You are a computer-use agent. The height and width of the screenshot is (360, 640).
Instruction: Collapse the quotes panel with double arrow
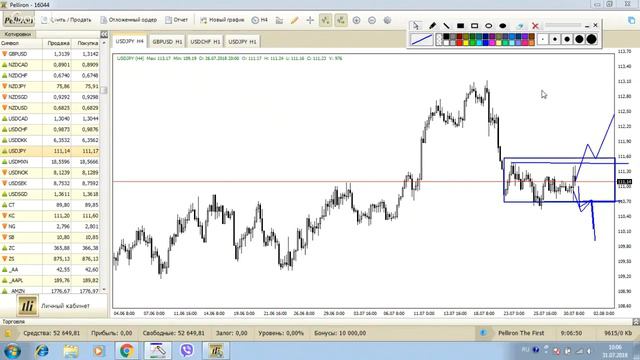(104, 34)
